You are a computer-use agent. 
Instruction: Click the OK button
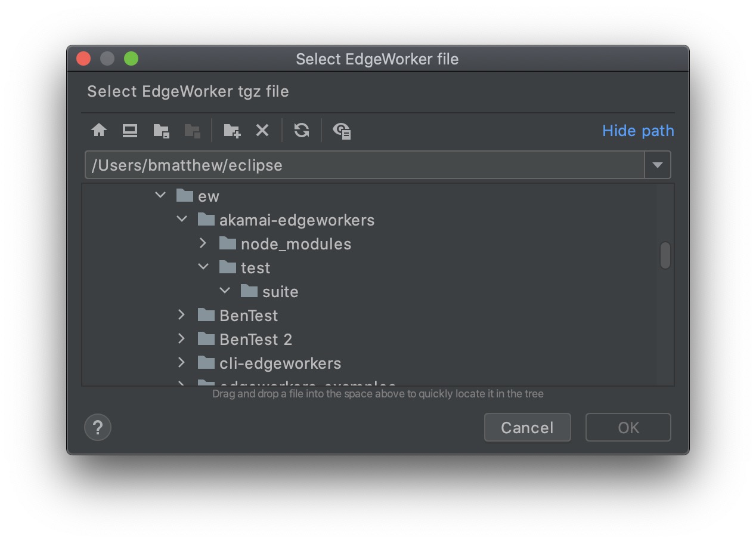coord(628,427)
